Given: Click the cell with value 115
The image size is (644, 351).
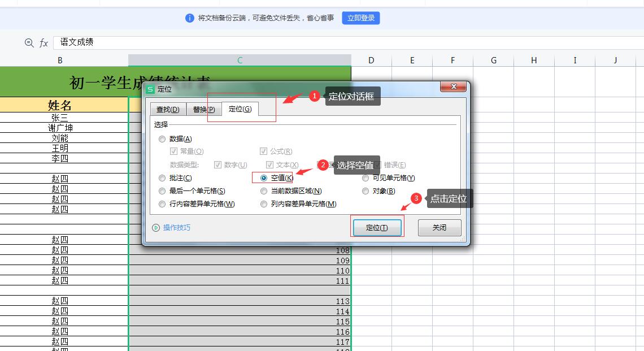Looking at the screenshot, I should (x=240, y=322).
